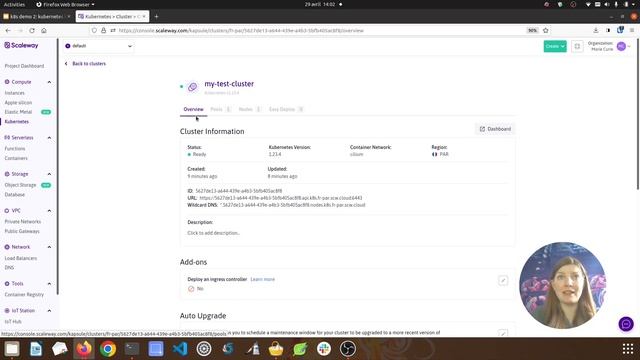Image resolution: width=640 pixels, height=360 pixels.
Task: Click the Wildcard DNS value
Action: 292,205
